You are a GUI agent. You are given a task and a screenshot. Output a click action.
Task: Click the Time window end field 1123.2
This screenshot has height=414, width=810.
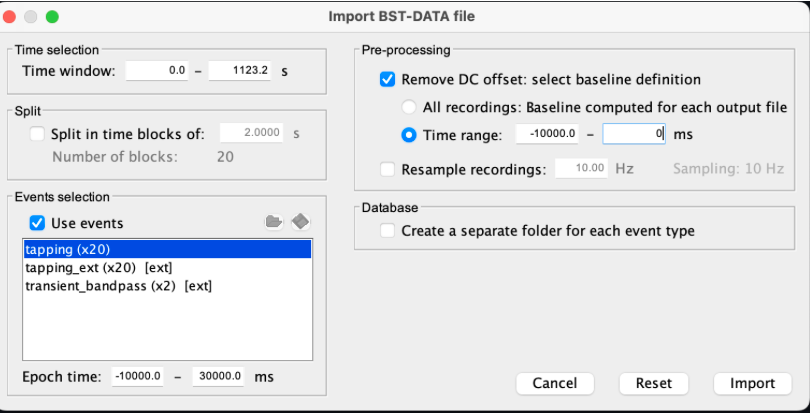[x=240, y=71]
